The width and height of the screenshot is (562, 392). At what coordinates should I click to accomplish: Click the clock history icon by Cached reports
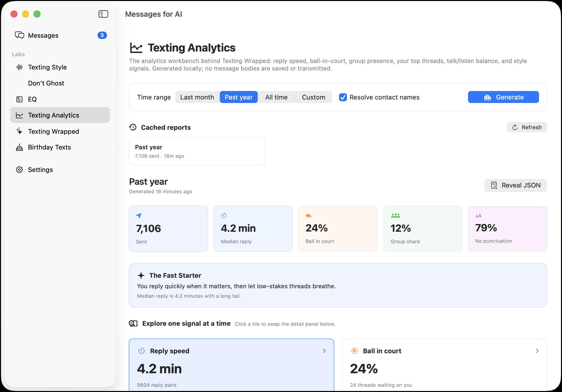tap(133, 127)
